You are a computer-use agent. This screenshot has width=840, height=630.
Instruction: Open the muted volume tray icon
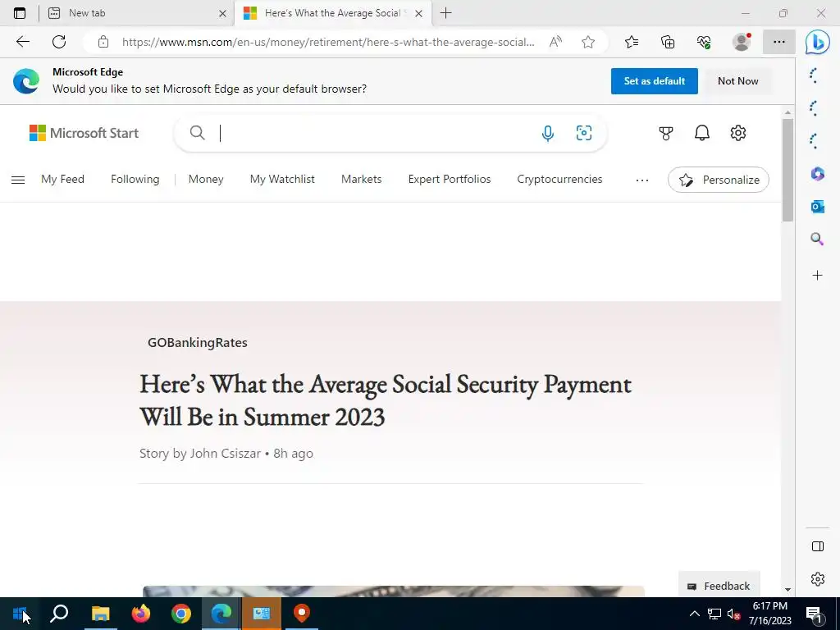[733, 614]
